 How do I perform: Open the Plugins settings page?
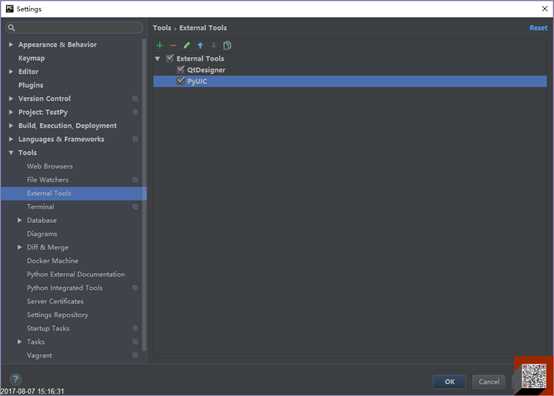click(x=31, y=85)
